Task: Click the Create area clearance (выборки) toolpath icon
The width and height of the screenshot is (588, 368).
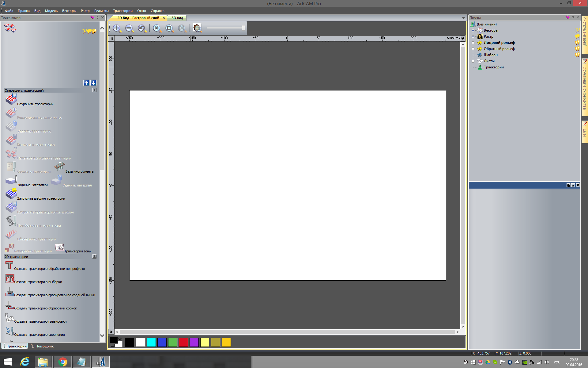Action: pyautogui.click(x=9, y=278)
